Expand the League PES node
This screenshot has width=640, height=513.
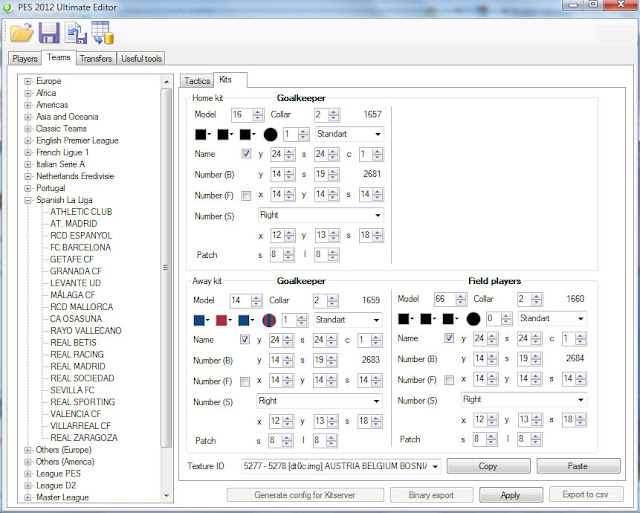27,474
